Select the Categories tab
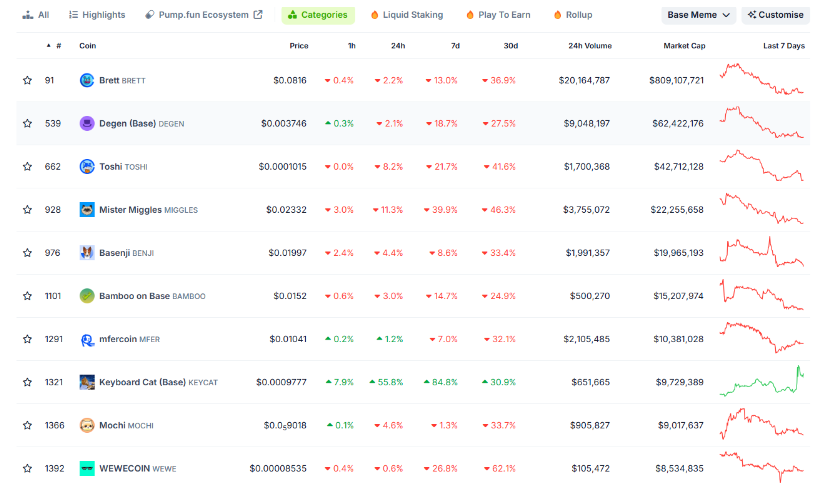Image resolution: width=821 pixels, height=486 pixels. click(318, 15)
